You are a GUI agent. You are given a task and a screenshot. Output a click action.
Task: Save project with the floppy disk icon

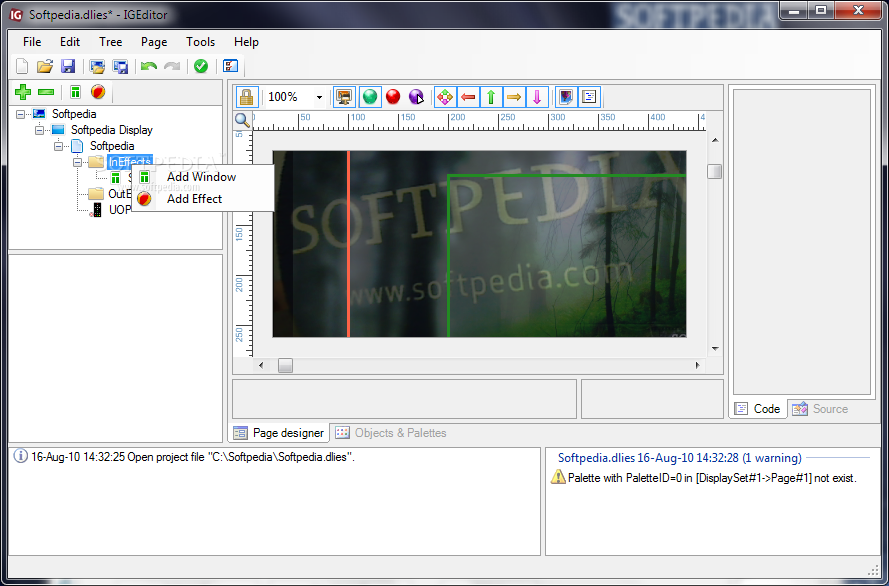coord(68,66)
